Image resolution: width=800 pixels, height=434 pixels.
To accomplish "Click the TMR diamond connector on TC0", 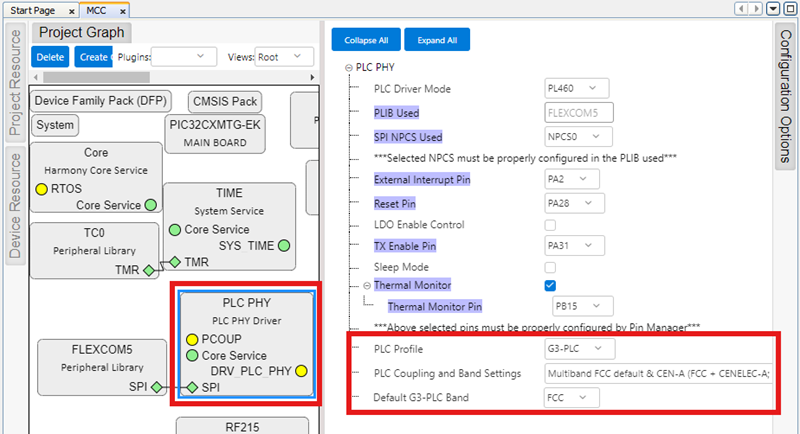I will [x=148, y=269].
